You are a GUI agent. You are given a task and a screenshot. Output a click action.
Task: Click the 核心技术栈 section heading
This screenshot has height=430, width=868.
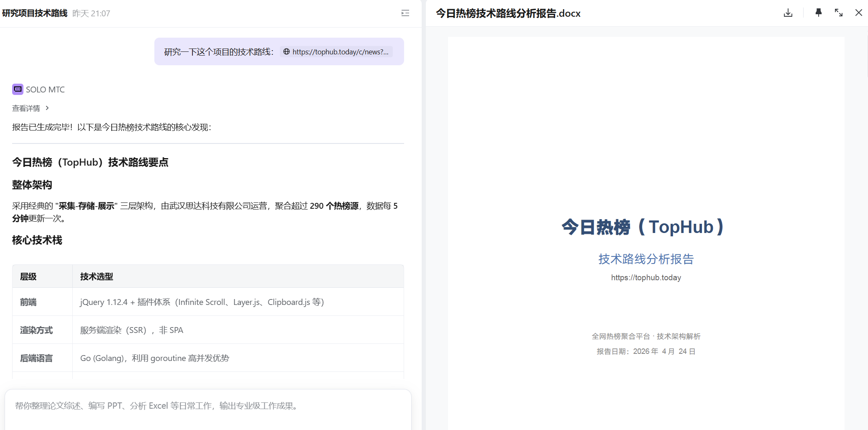tap(37, 240)
